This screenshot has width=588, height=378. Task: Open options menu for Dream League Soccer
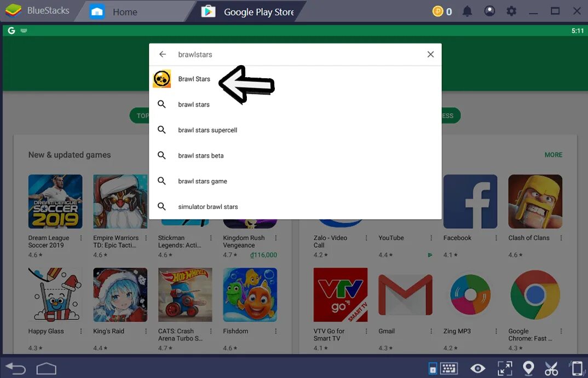(81, 238)
